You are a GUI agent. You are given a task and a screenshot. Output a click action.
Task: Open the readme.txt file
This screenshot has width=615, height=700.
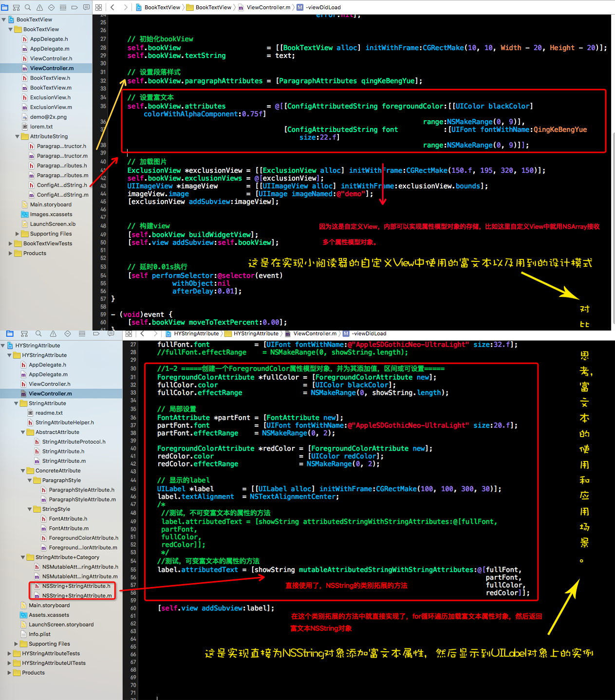(49, 413)
